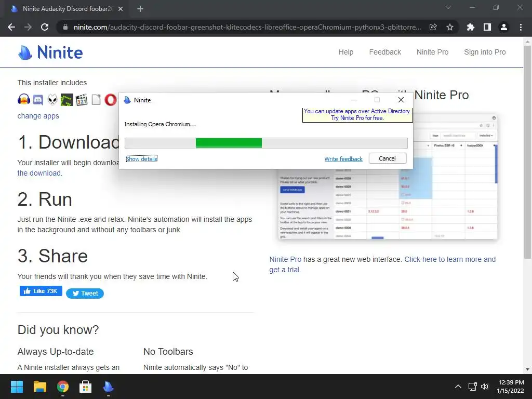Click the foobar2000 alien icon
Screen dimensions: 532x399
(52, 100)
